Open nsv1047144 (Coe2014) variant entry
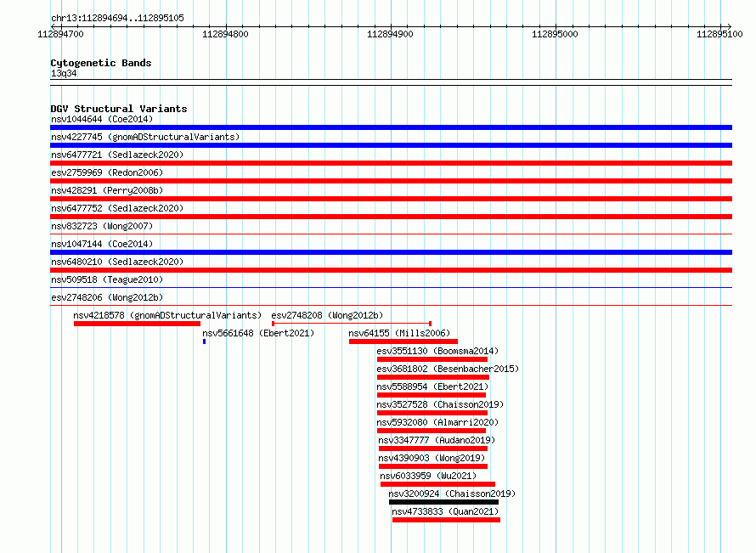 (x=102, y=244)
